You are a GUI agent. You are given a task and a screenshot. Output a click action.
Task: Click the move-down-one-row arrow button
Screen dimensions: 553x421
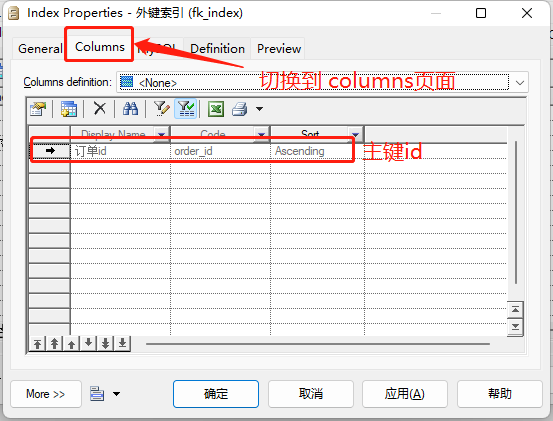tap(89, 343)
